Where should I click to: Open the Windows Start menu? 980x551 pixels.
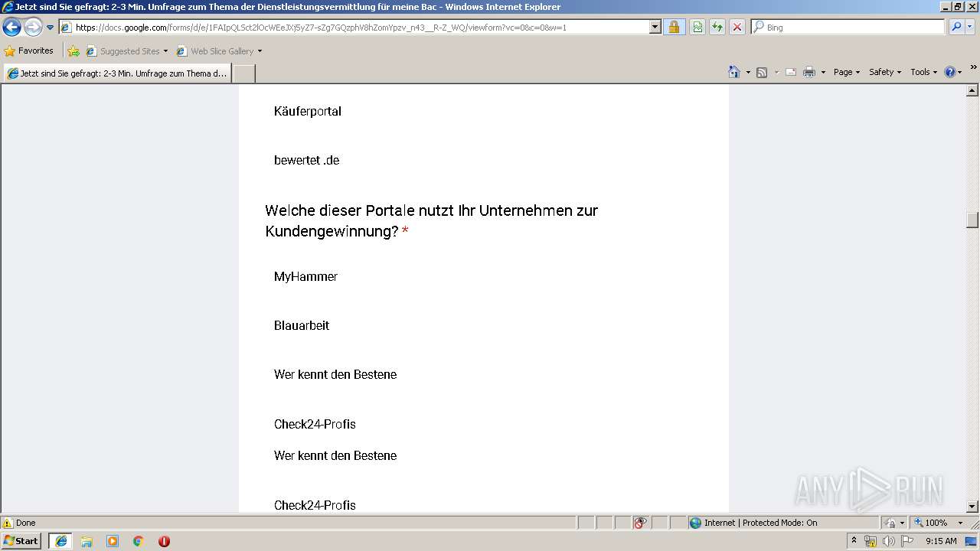click(21, 541)
